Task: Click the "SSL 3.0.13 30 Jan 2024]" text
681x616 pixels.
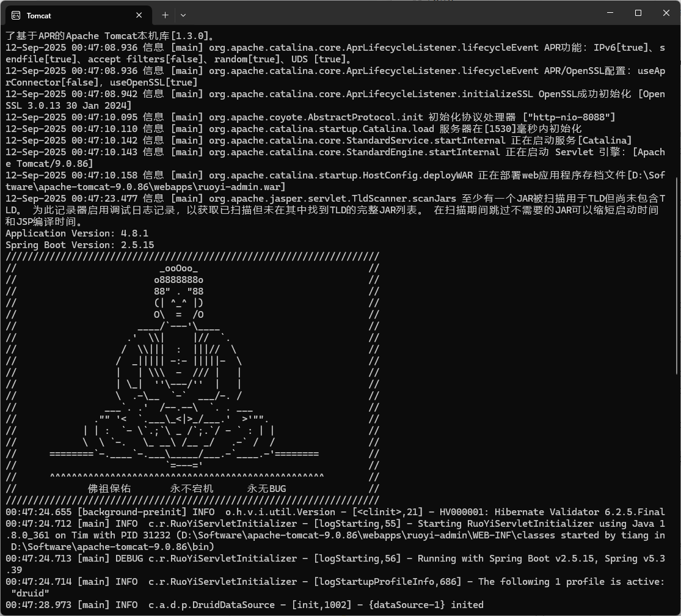Action: pos(68,106)
